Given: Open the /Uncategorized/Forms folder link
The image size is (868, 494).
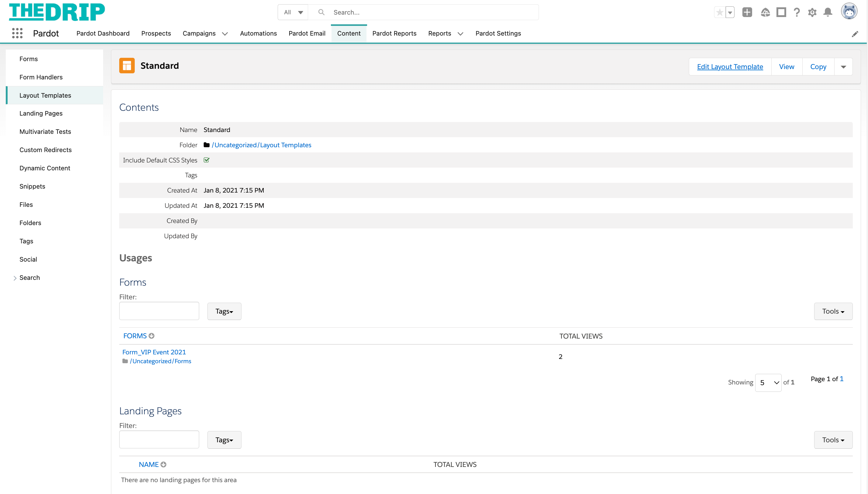Looking at the screenshot, I should click(x=161, y=361).
